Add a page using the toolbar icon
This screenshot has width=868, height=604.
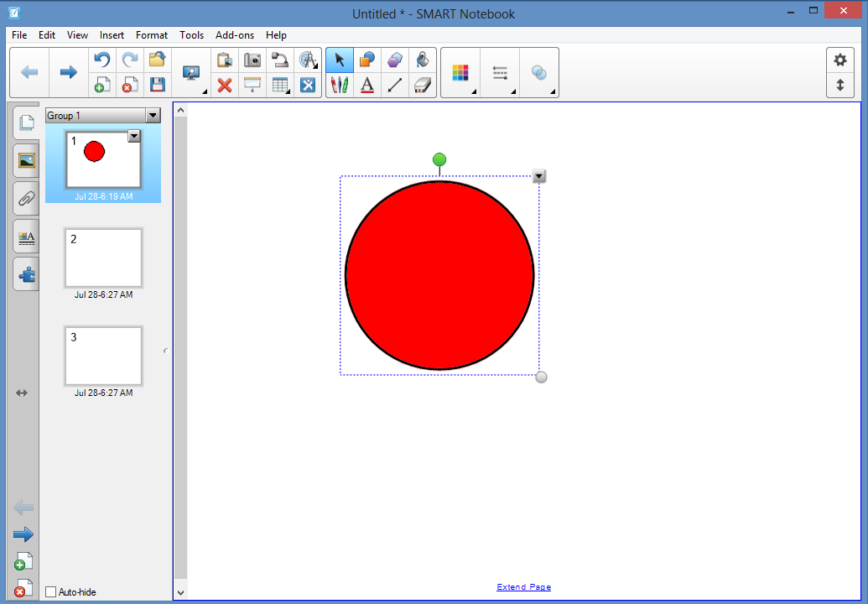coord(101,85)
